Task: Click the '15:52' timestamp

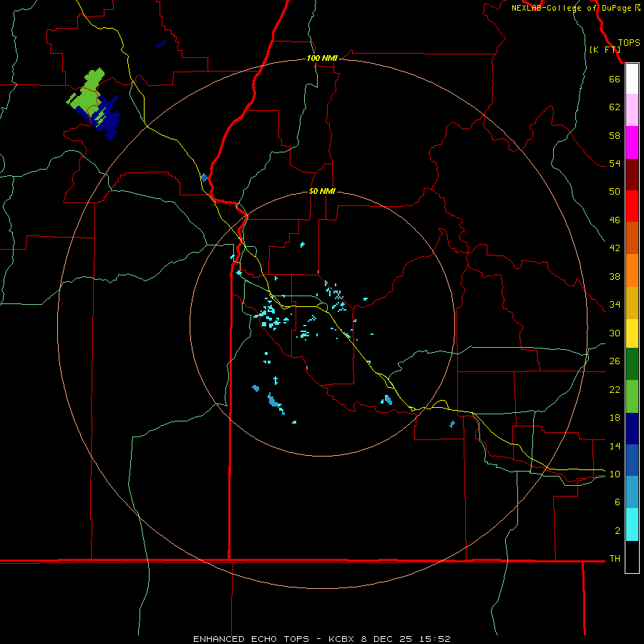Action: pos(435,639)
